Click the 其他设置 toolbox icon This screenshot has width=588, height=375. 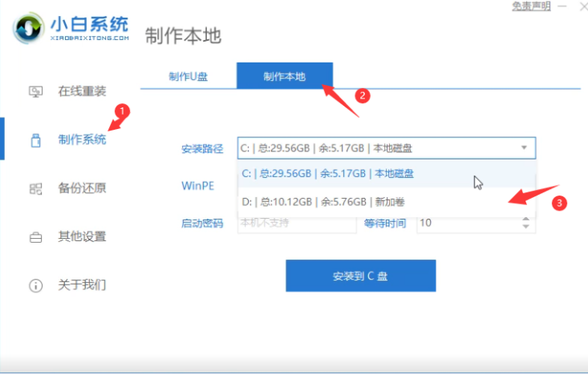pyautogui.click(x=36, y=237)
